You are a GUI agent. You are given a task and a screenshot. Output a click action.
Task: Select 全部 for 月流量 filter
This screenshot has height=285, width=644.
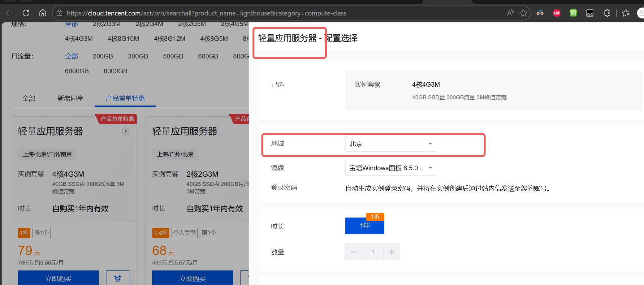click(71, 56)
